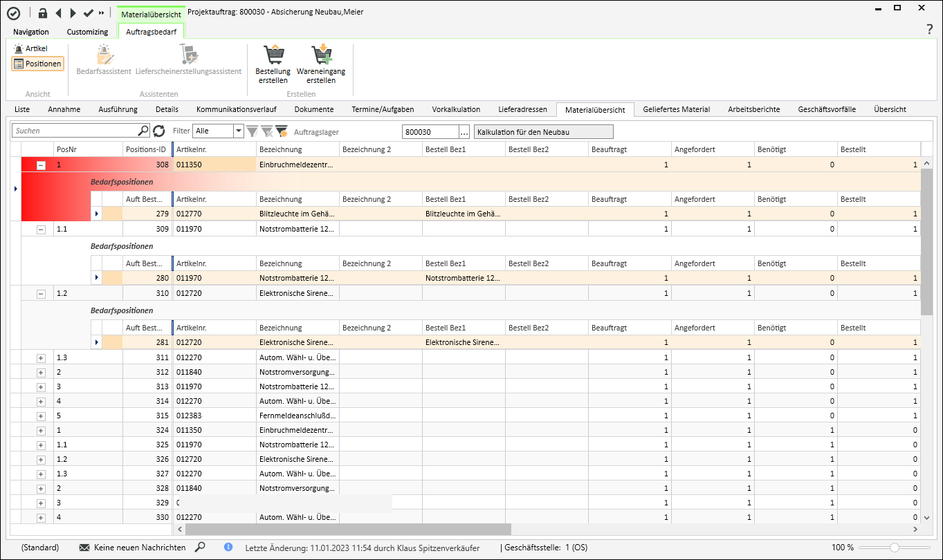The width and height of the screenshot is (943, 560).
Task: Expand position 5 Fernmeldeanschluß row
Action: 41,416
